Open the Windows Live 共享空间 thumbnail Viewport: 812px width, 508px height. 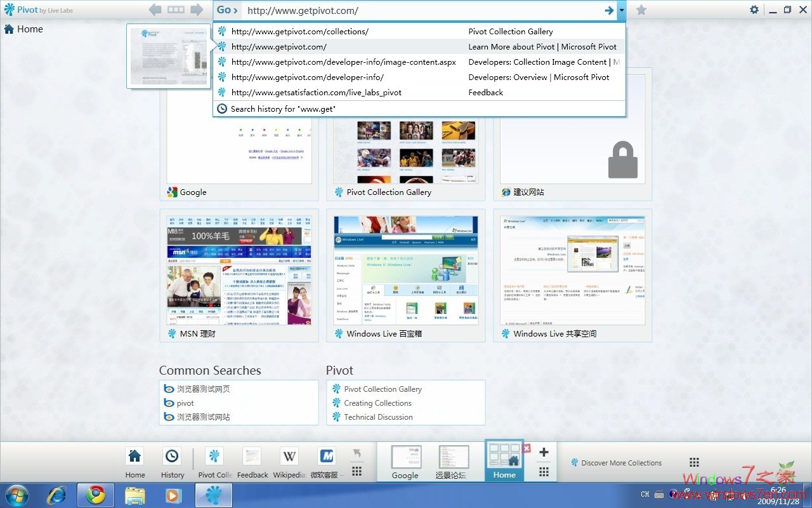point(573,276)
